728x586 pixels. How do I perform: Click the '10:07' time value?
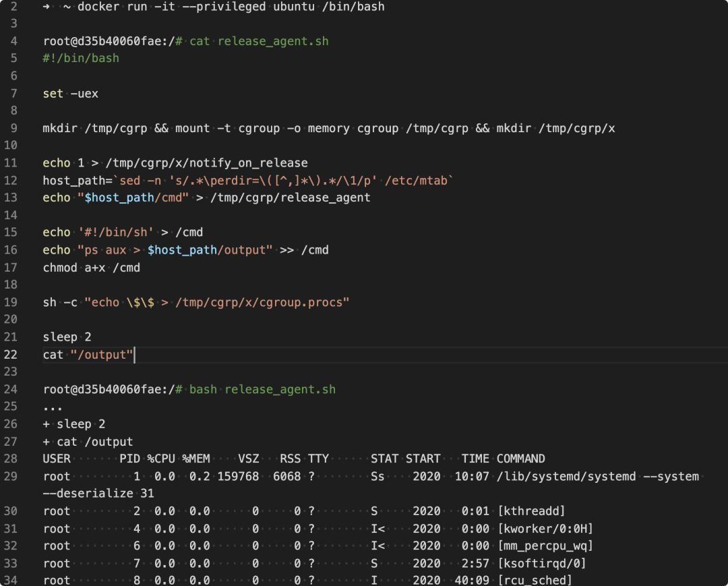[472, 477]
